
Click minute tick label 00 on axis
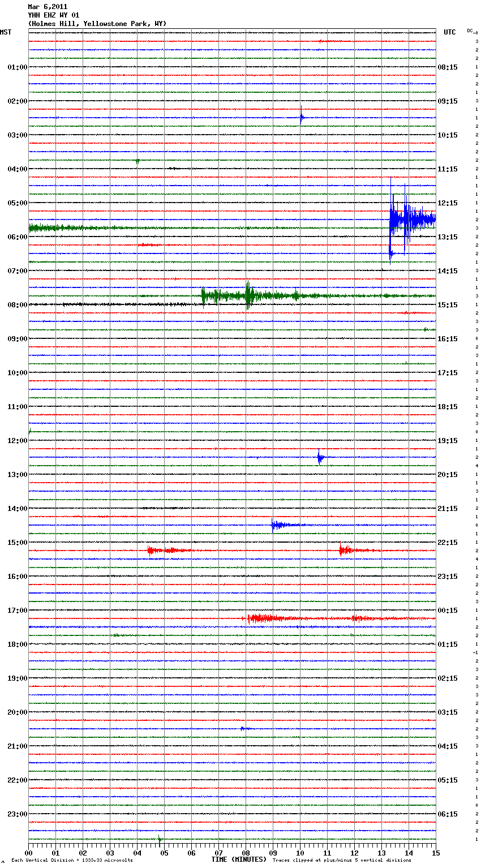click(x=28, y=852)
